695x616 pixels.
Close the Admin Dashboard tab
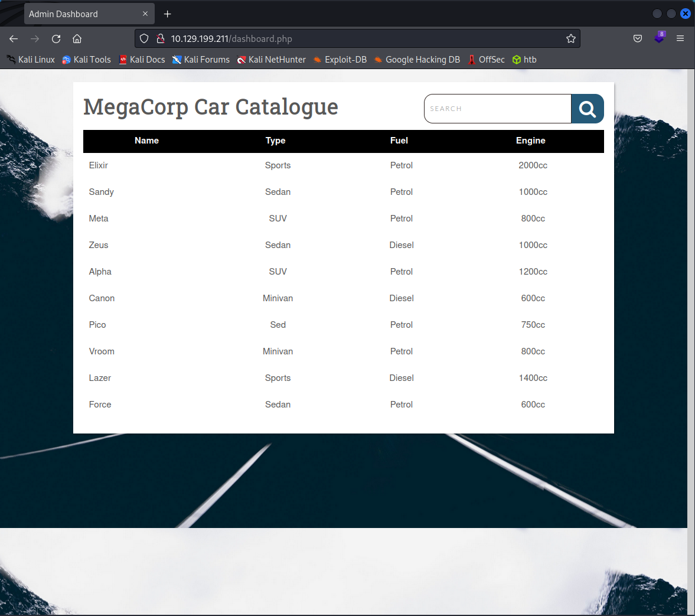point(145,14)
